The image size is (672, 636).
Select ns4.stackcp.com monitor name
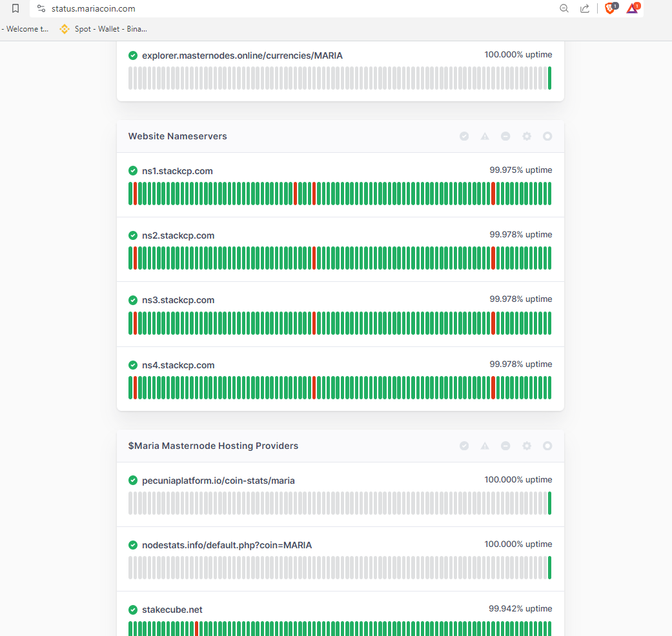click(178, 365)
